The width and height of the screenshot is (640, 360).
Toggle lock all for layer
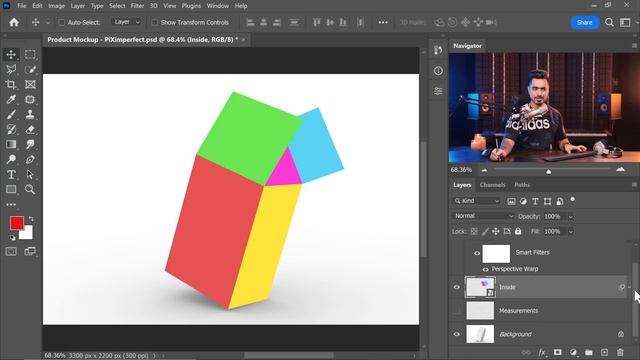coord(518,231)
